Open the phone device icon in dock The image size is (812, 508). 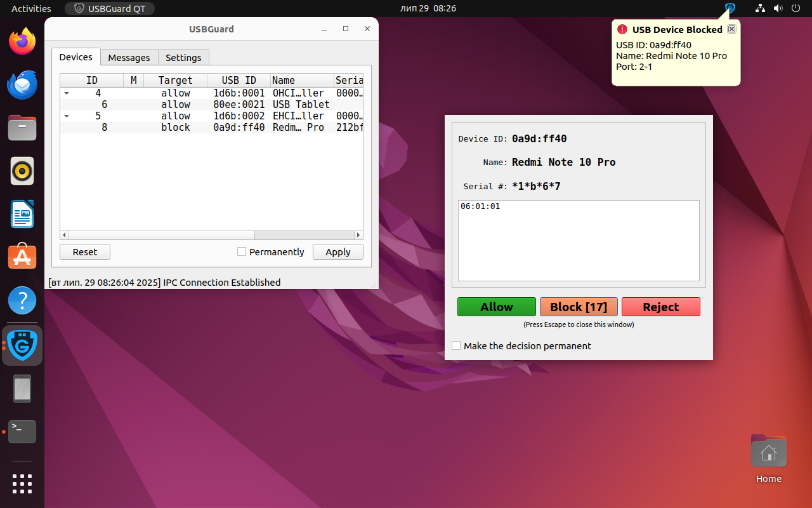click(x=22, y=389)
